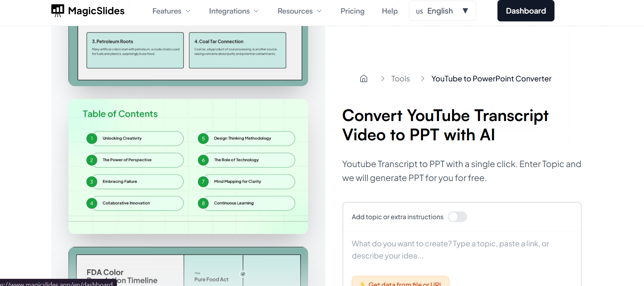Go to the Pricing page
This screenshot has height=286, width=644.
[352, 11]
